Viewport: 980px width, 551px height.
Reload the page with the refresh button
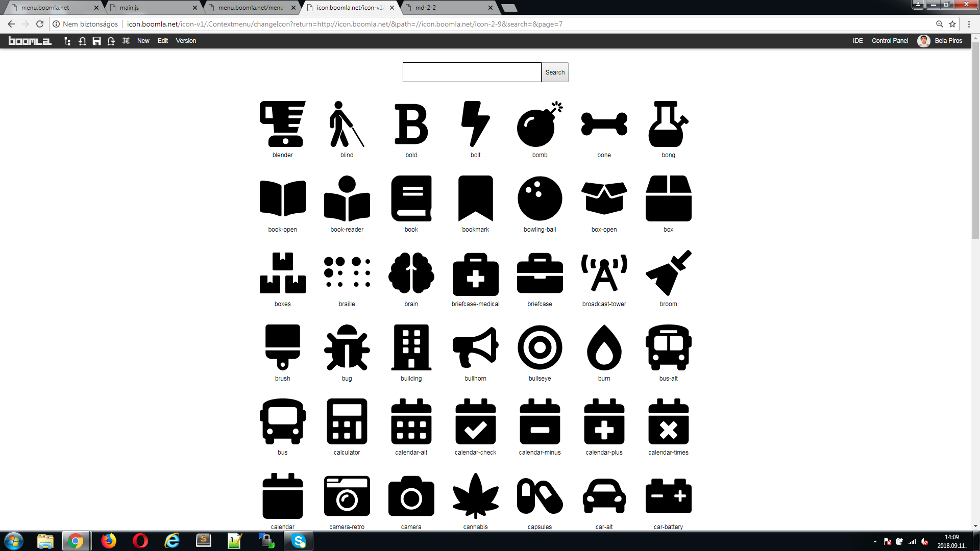tap(40, 24)
